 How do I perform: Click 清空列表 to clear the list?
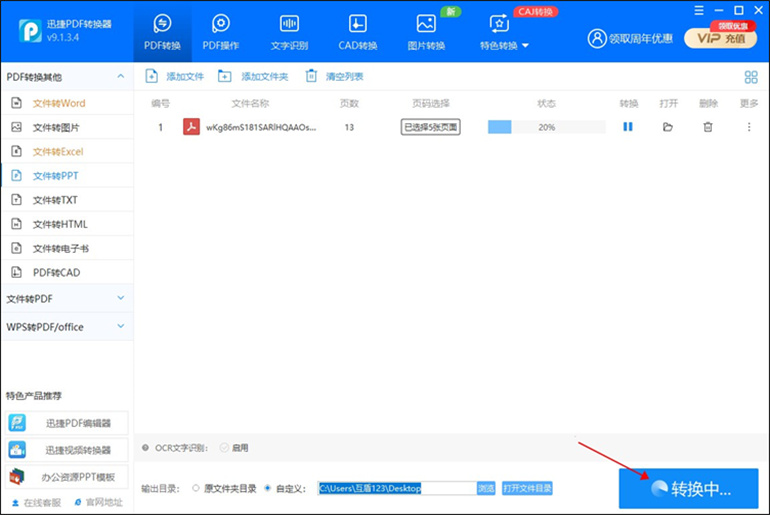[334, 77]
